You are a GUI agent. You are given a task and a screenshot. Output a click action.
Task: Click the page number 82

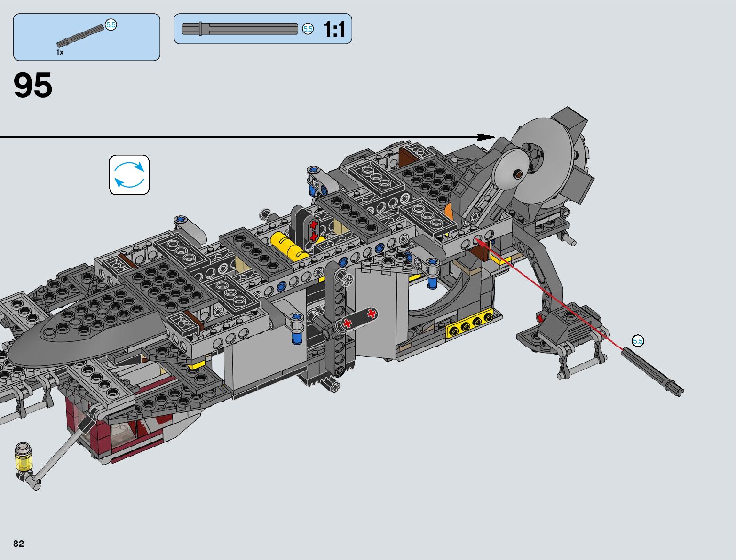(x=18, y=544)
